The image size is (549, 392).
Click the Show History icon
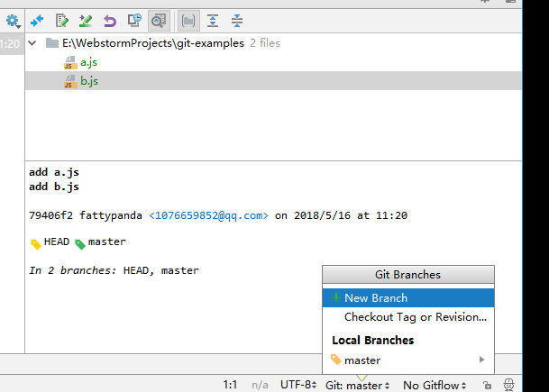pyautogui.click(x=134, y=19)
